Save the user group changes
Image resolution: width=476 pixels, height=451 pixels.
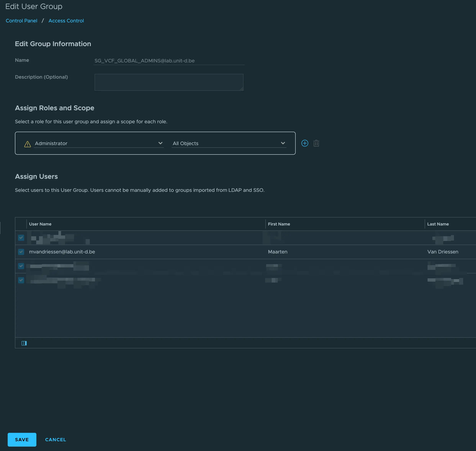[x=22, y=440]
